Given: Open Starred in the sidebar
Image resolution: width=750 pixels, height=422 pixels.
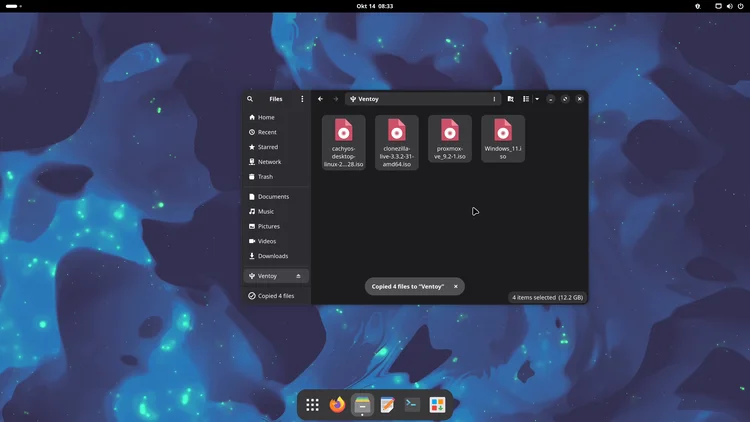Looking at the screenshot, I should click(276, 147).
